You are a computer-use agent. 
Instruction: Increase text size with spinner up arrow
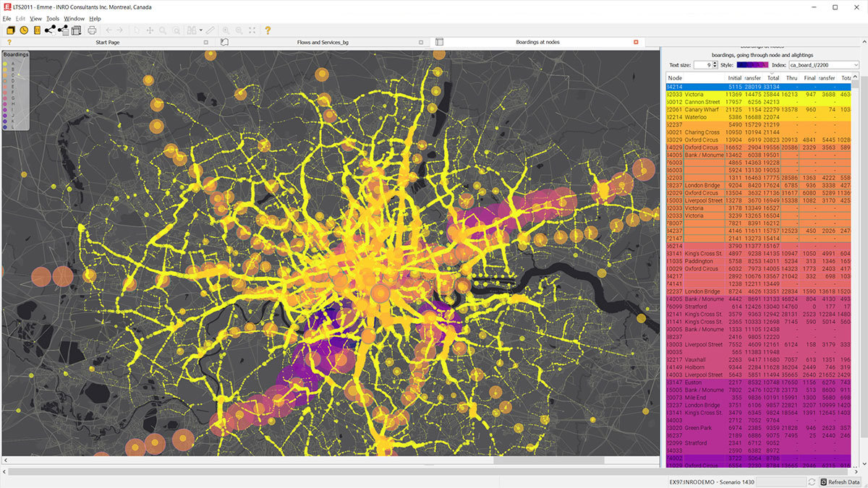715,63
